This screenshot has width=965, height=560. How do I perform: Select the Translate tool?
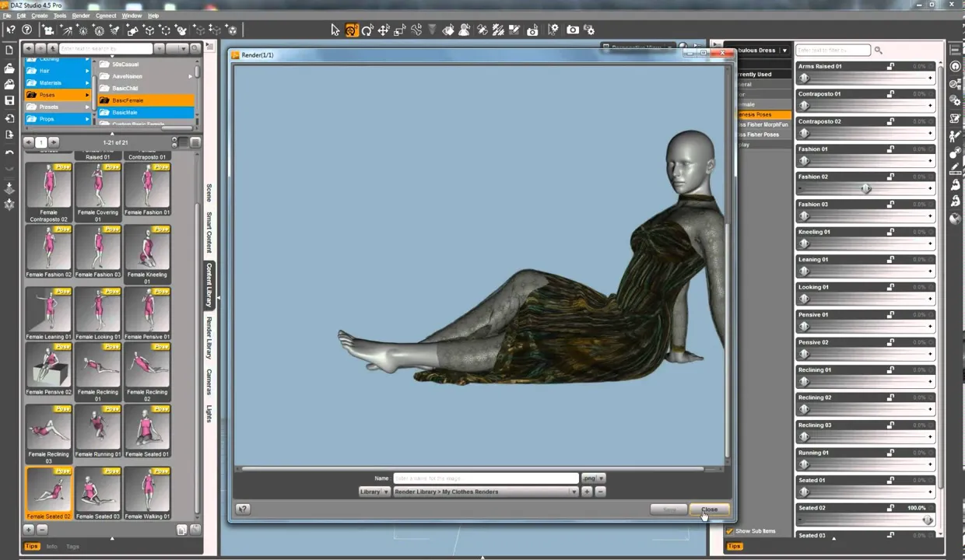tap(384, 30)
